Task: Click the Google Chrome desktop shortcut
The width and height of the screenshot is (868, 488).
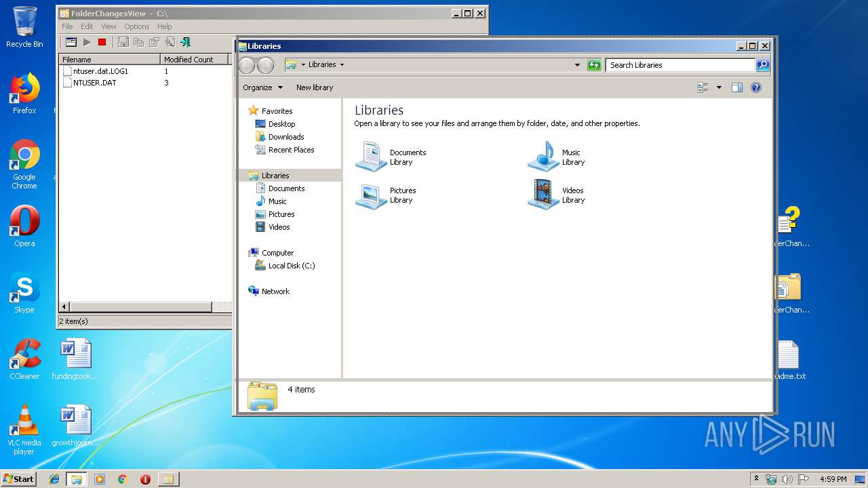Action: pyautogui.click(x=24, y=165)
